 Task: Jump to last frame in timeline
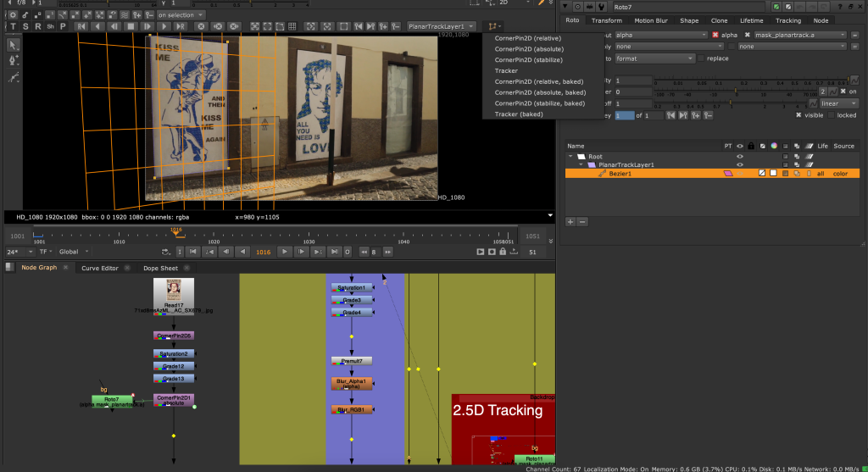(x=334, y=252)
